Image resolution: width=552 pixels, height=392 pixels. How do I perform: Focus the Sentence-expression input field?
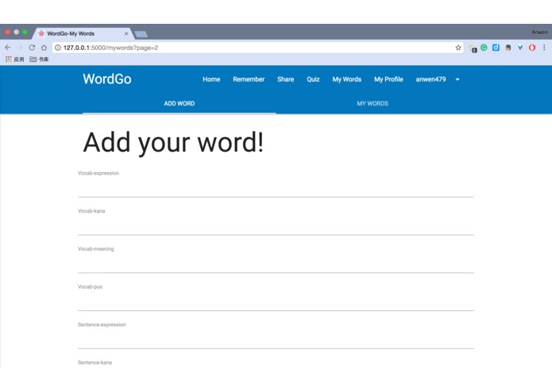276,340
